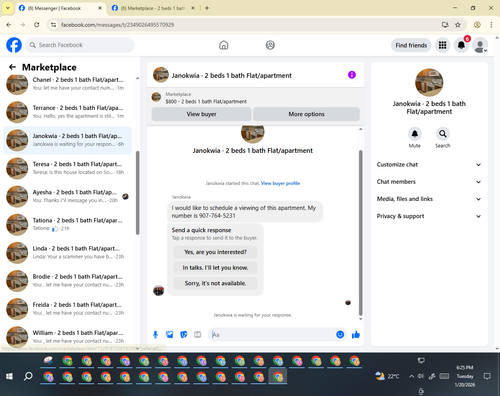Open the account profile avatar menu
Screen dimensions: 500x396
(x=480, y=45)
